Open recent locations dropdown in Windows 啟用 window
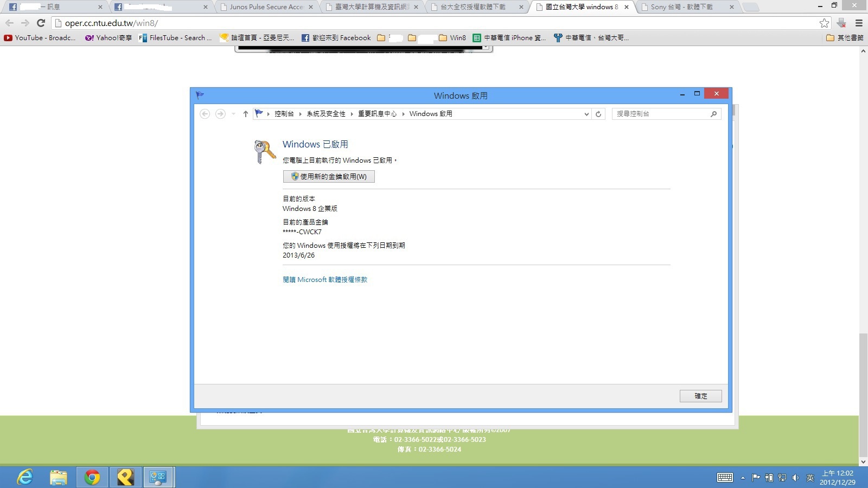 (233, 114)
